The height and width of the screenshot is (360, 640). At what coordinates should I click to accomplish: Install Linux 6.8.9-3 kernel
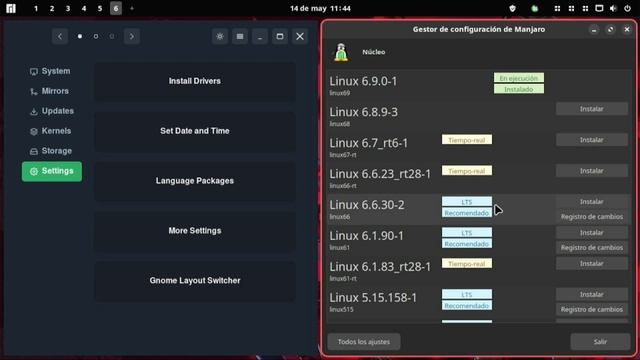point(591,109)
